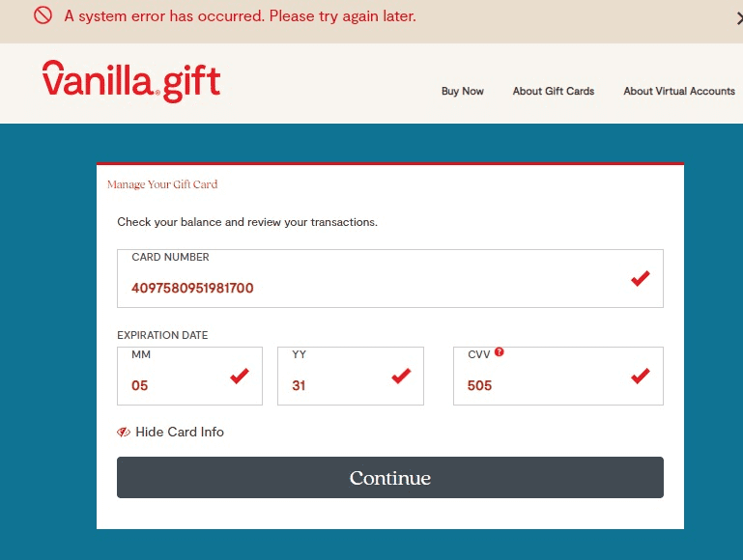Click the checkmark in the YY field
Viewport: 743px width, 560px height.
point(401,377)
